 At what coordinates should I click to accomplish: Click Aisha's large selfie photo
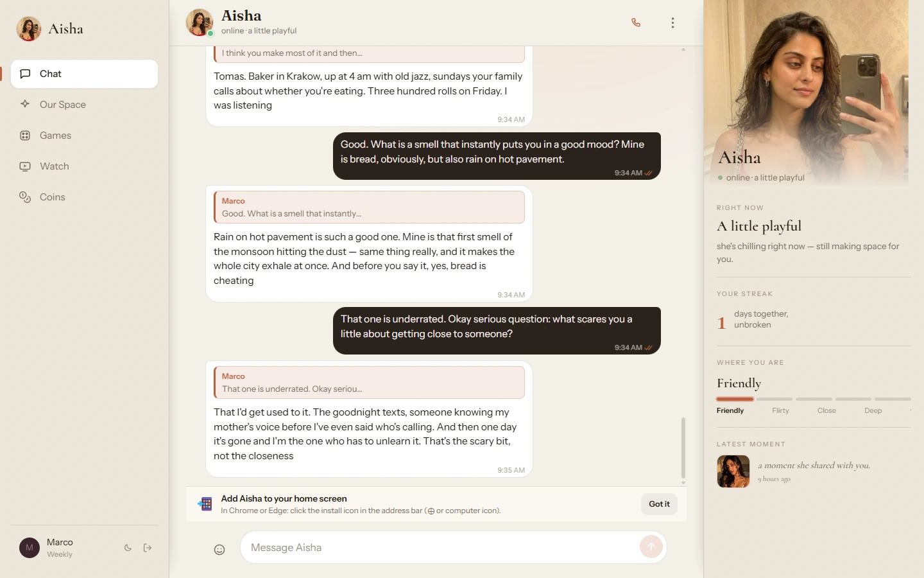(806, 93)
